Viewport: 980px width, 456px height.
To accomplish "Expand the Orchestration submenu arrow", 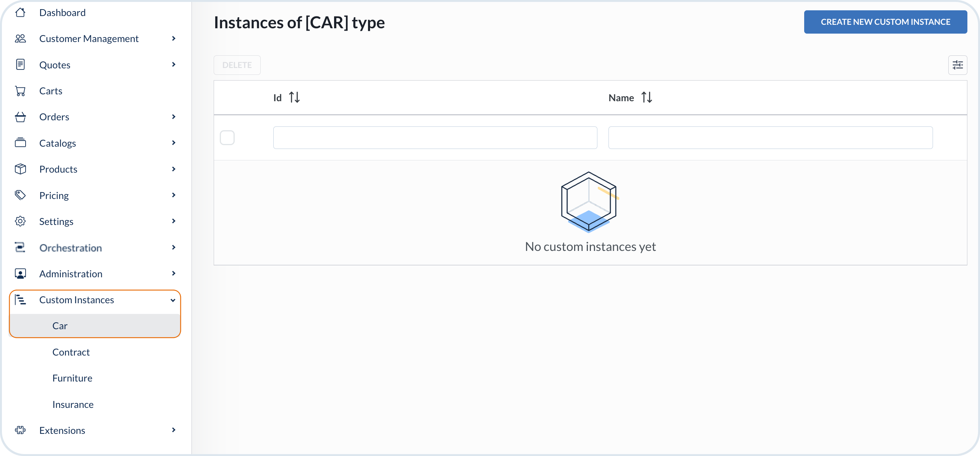I will click(174, 247).
